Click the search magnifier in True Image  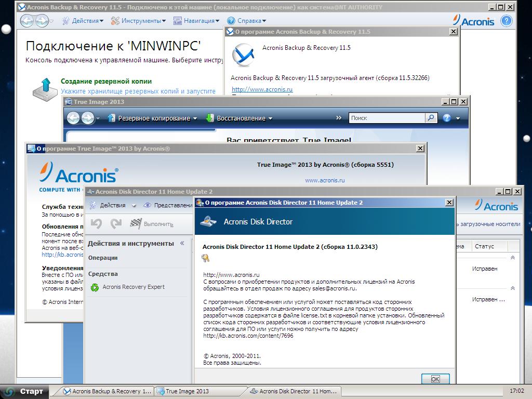[x=431, y=118]
